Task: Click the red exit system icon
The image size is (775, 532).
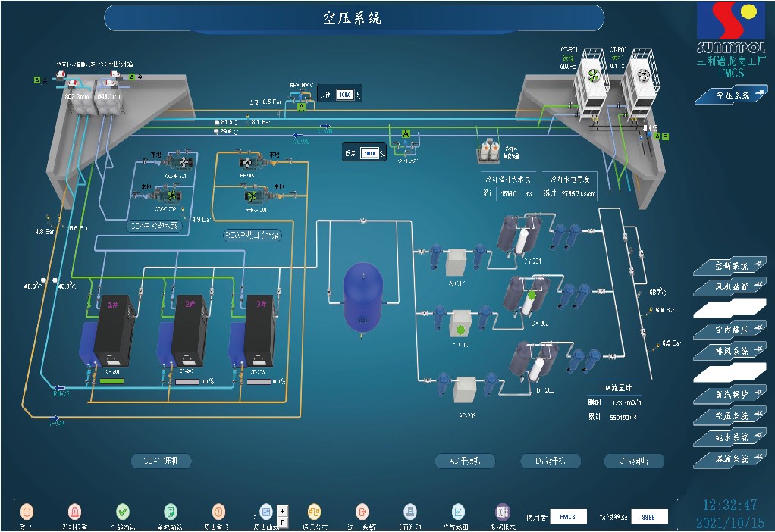Action: [x=362, y=512]
